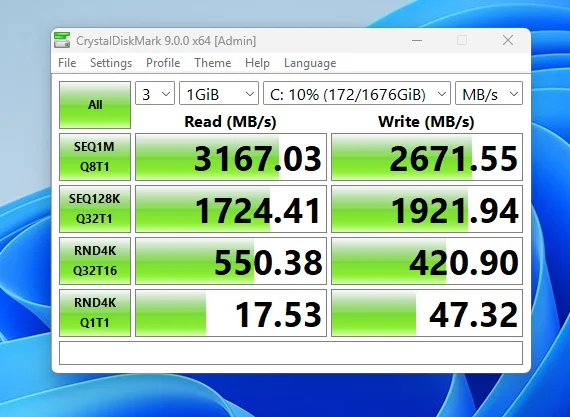Run the RND4K Q1T1 benchmark
Image resolution: width=570 pixels, height=417 pixels.
[95, 313]
